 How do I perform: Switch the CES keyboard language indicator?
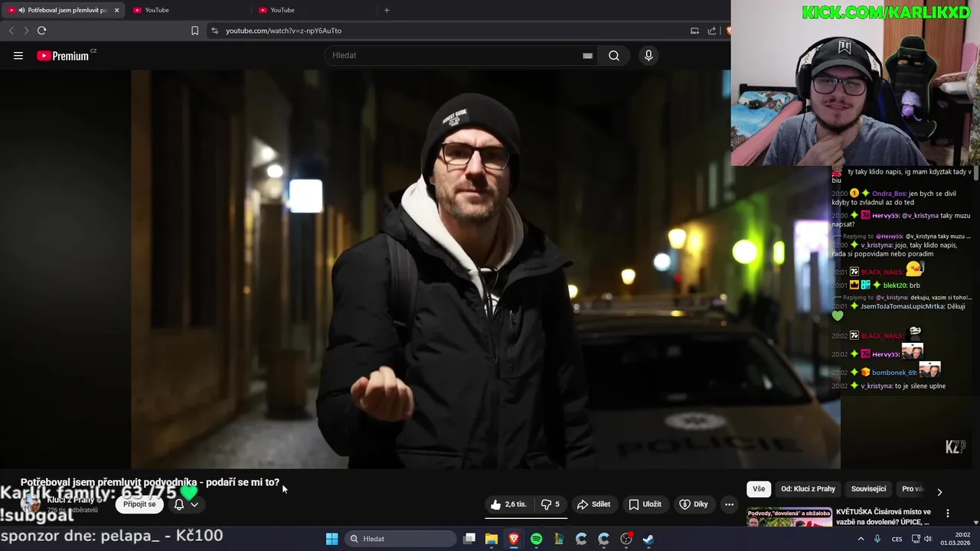pyautogui.click(x=897, y=539)
